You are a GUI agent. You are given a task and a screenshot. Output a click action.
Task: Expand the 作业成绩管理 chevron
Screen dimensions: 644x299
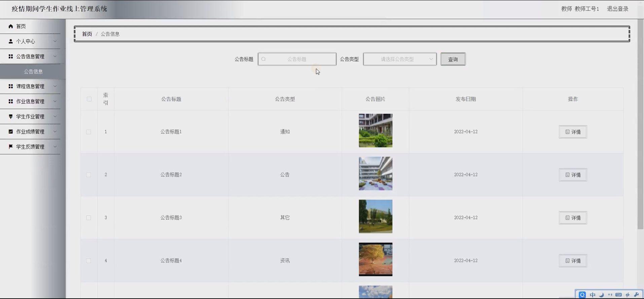pyautogui.click(x=55, y=132)
